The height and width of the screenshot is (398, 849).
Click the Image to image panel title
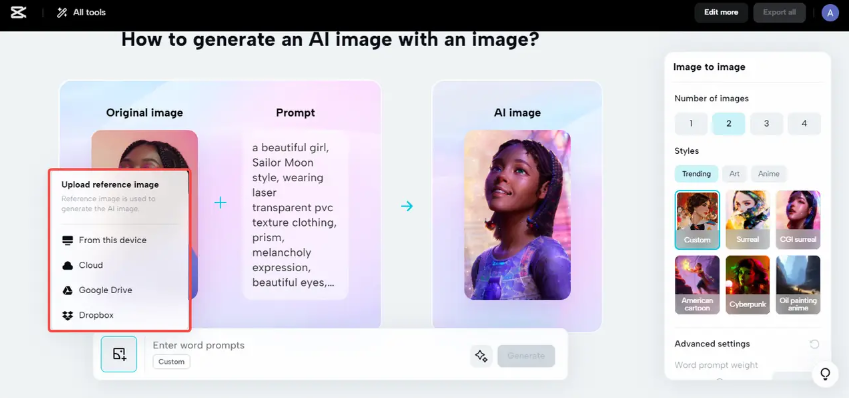tap(709, 67)
